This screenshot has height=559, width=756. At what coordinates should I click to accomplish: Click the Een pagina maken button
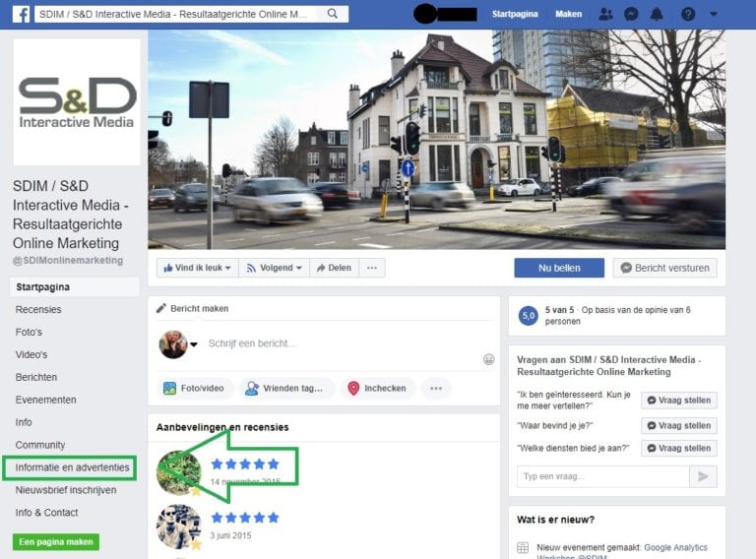point(56,542)
